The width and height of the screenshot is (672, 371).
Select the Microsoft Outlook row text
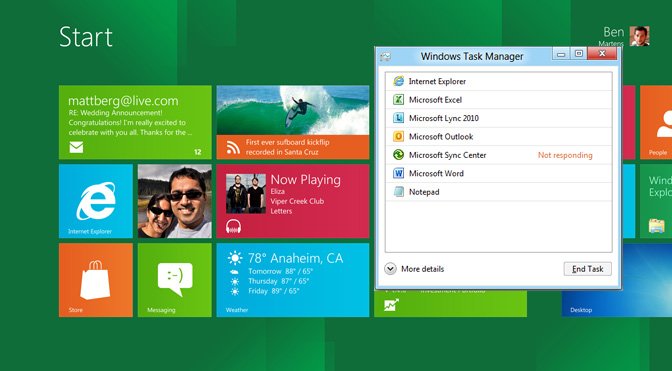[x=441, y=137]
